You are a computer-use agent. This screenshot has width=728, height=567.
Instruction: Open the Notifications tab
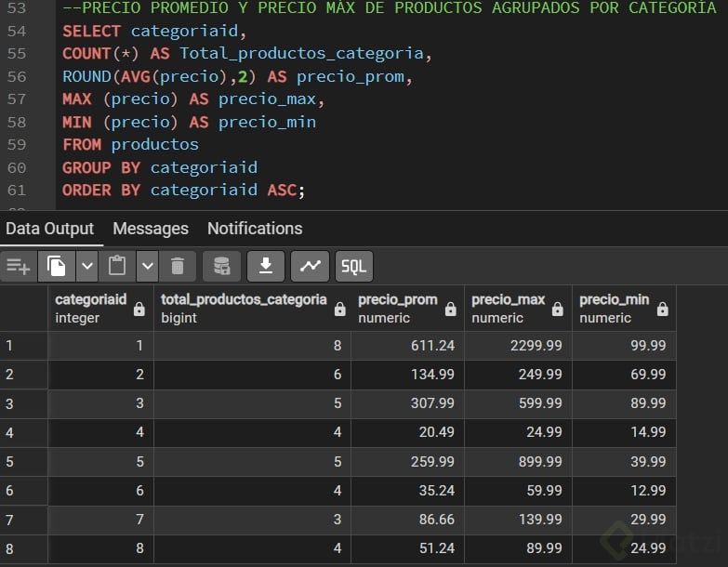(255, 229)
